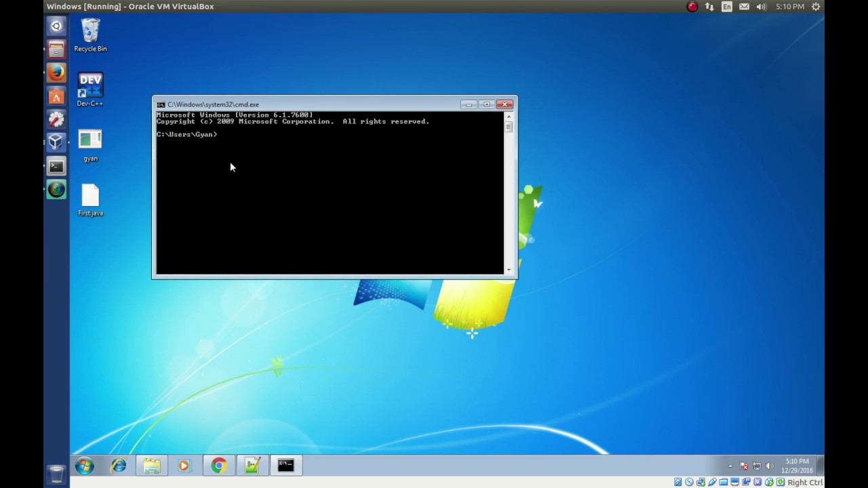Close the cmd.exe window
The height and width of the screenshot is (488, 868).
tap(505, 104)
